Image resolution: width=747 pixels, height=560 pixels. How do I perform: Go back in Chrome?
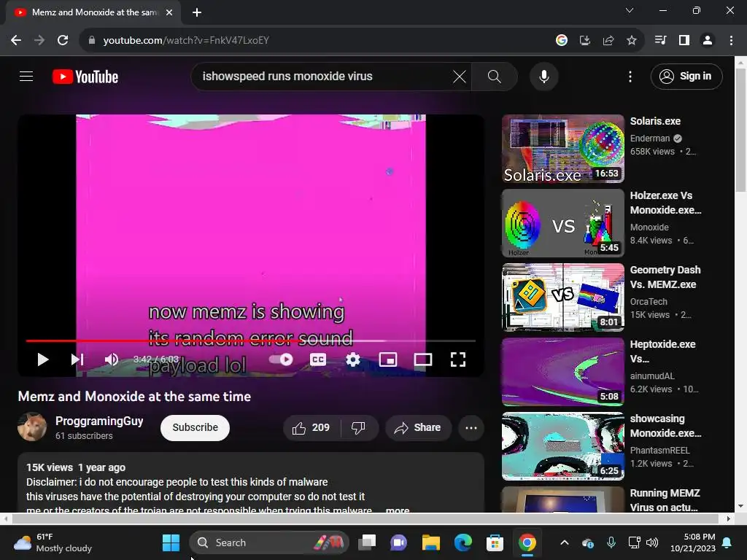(16, 40)
